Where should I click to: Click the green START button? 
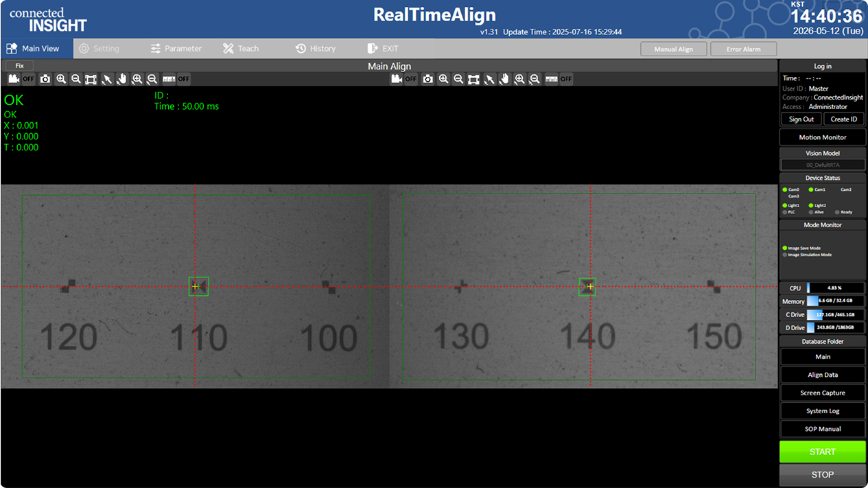tap(822, 452)
